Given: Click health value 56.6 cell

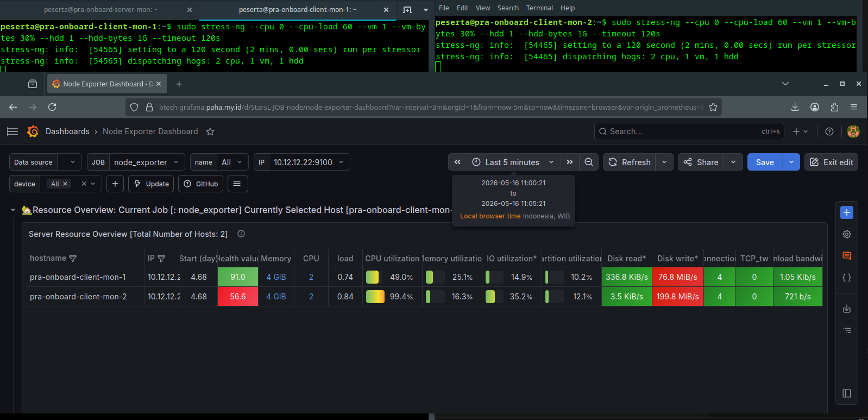Looking at the screenshot, I should (238, 297).
